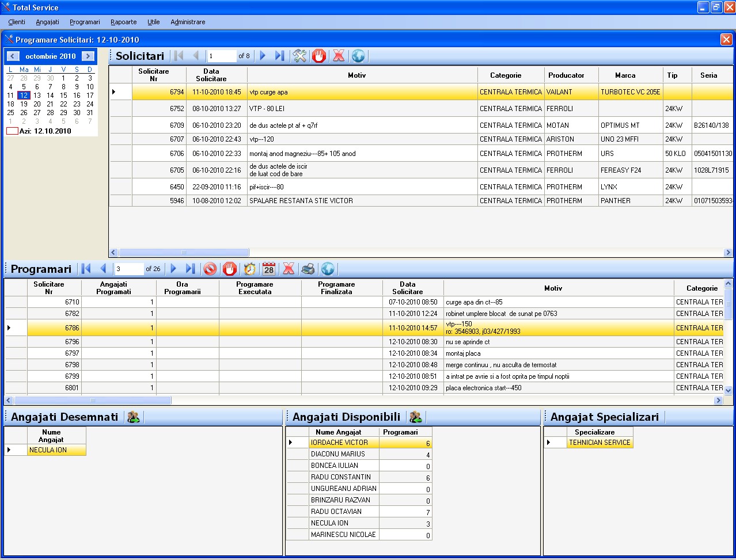
Task: Go to previous record in Programari toolbar
Action: 104,269
